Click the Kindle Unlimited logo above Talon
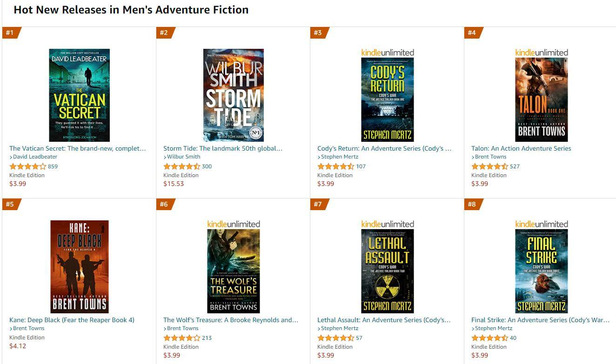Image resolution: width=616 pixels, height=364 pixels. [x=541, y=52]
